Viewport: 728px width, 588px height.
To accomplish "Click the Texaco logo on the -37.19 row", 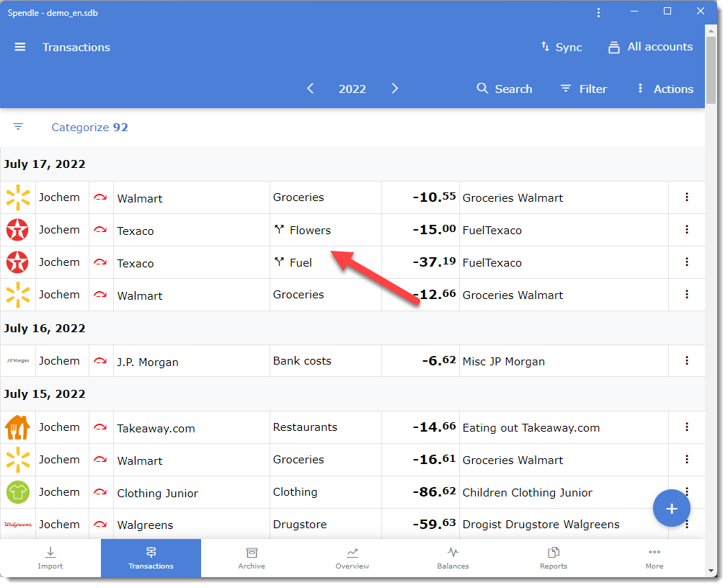I will coord(17,262).
